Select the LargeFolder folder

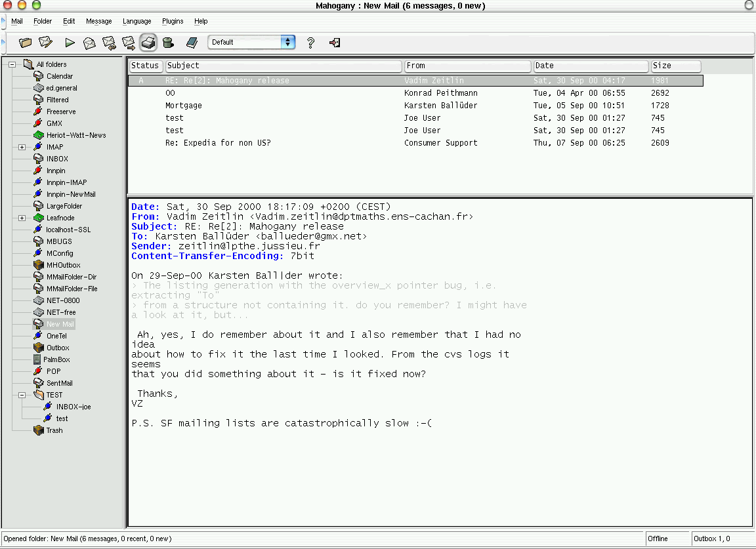pos(64,206)
